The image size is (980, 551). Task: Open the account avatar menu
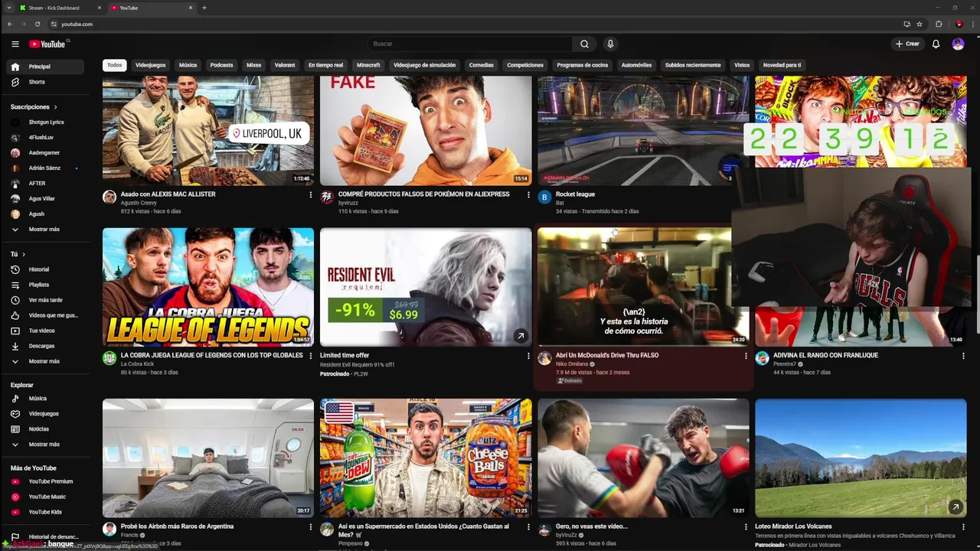coord(958,44)
